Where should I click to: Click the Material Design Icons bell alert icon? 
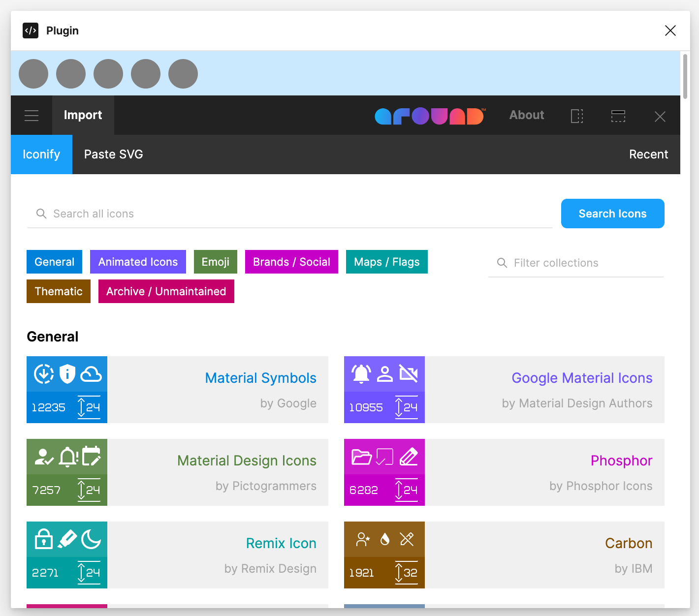click(x=68, y=457)
